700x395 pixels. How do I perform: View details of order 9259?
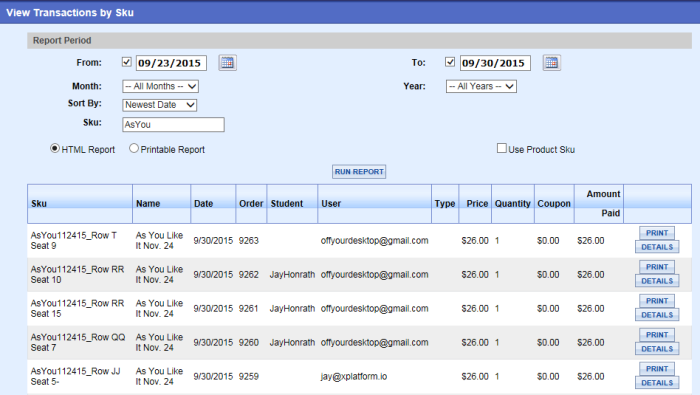[x=657, y=383]
